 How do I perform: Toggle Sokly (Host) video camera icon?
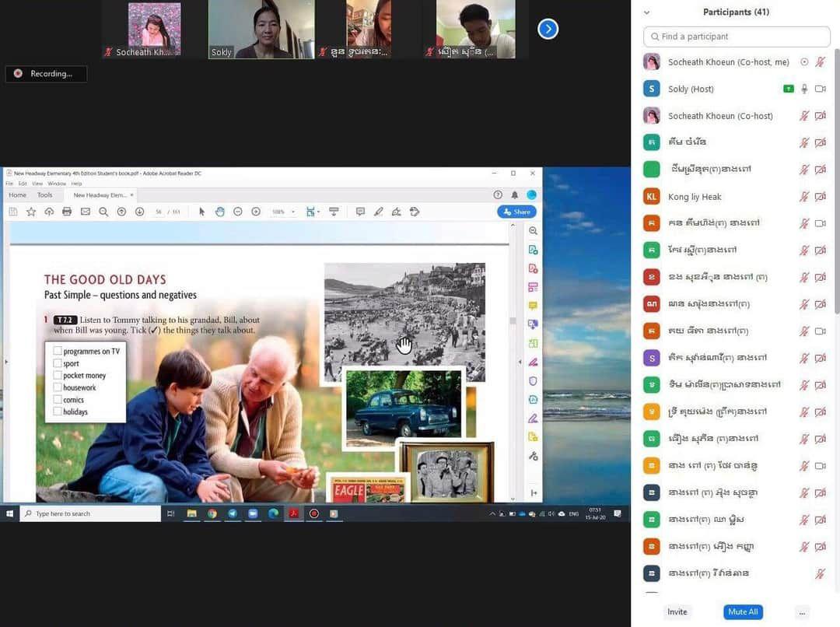pyautogui.click(x=821, y=89)
